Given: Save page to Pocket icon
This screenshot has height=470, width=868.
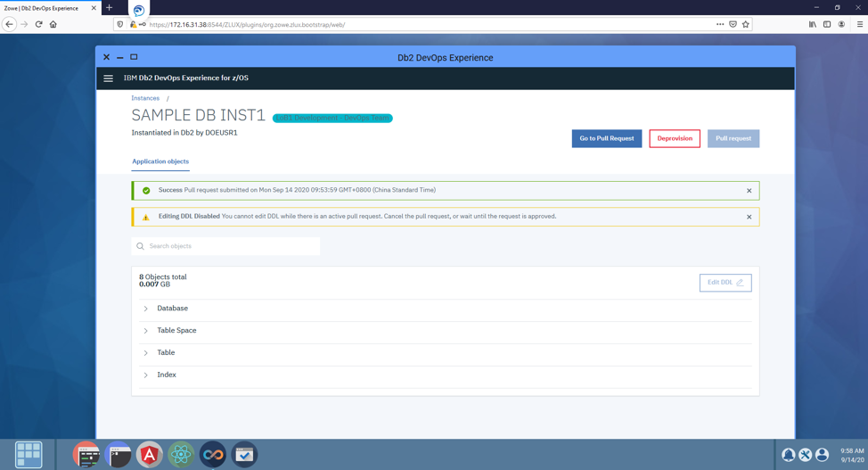Looking at the screenshot, I should tap(733, 24).
